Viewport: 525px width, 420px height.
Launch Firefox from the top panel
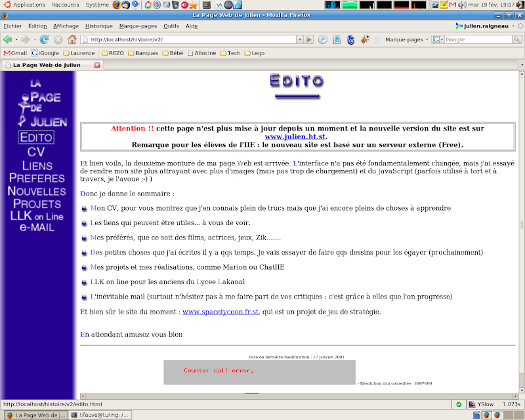click(x=117, y=5)
